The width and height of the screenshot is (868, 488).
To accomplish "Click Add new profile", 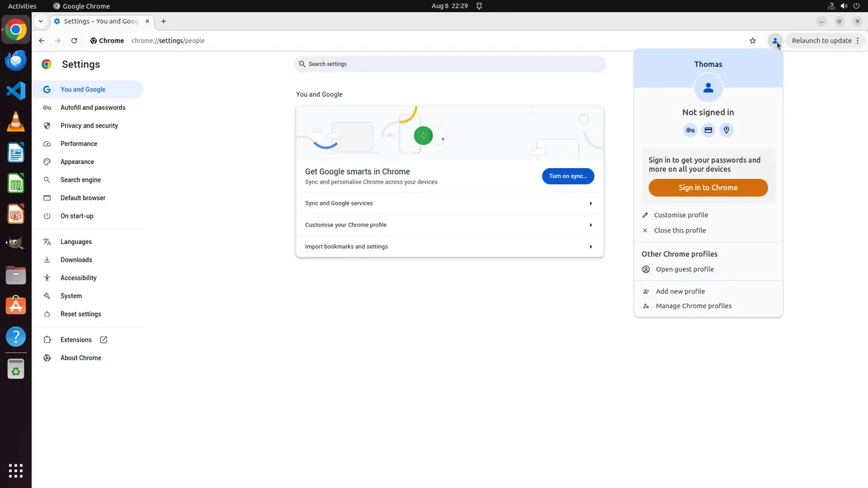I will [708, 291].
